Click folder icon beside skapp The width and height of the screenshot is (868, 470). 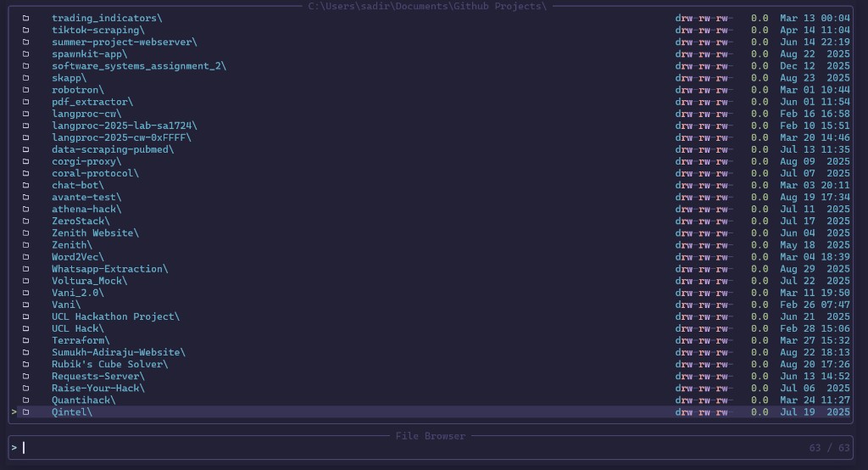[x=25, y=78]
